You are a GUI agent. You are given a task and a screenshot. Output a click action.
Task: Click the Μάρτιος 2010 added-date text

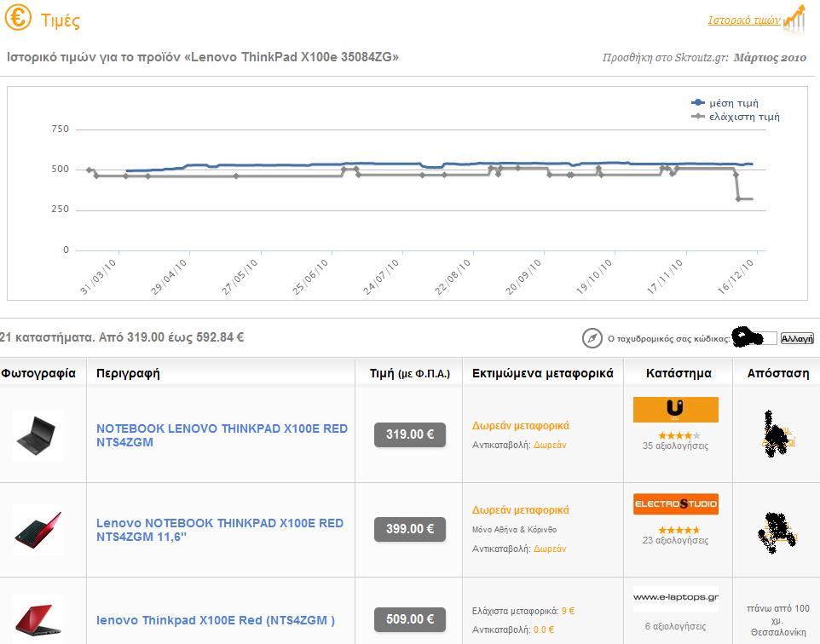pos(770,58)
